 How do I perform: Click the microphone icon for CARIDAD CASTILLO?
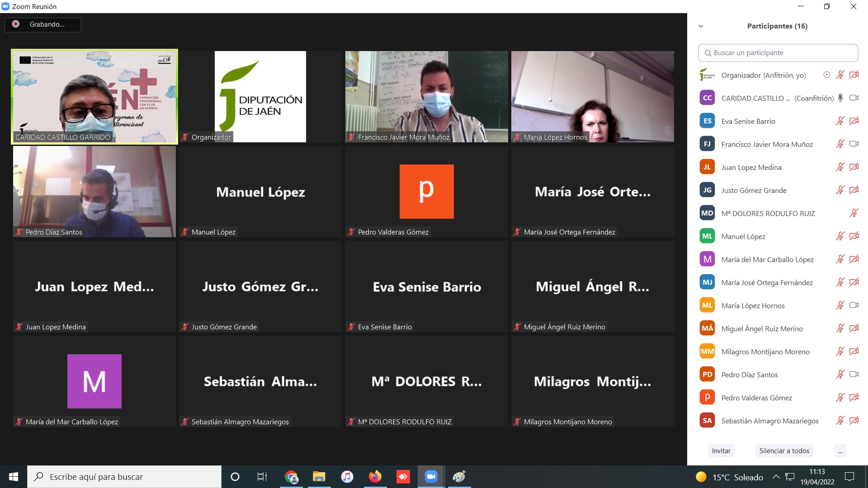(840, 98)
